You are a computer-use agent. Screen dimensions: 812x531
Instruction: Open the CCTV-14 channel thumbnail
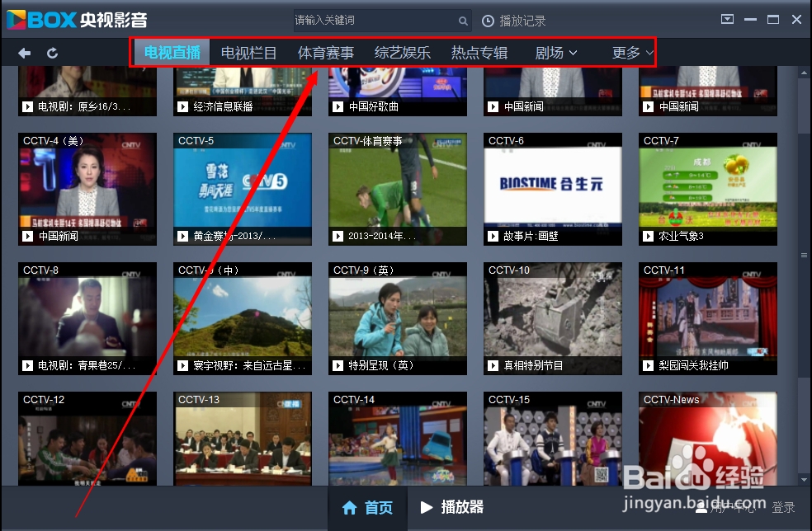(397, 439)
